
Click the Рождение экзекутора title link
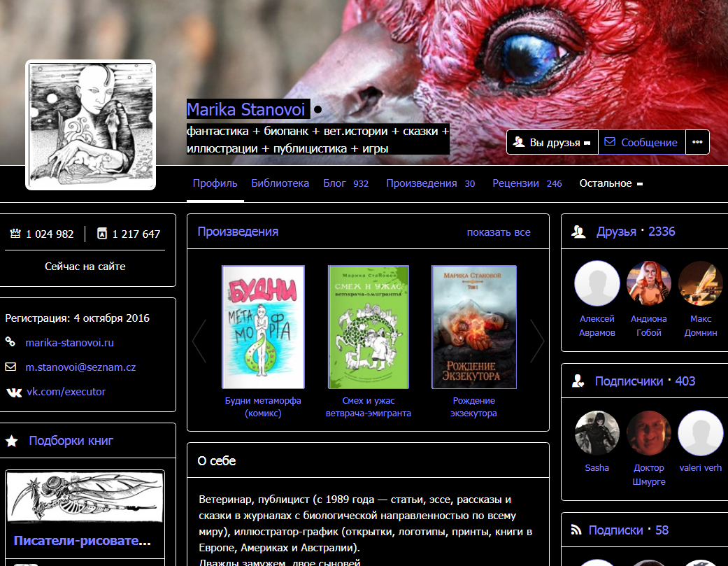(474, 406)
